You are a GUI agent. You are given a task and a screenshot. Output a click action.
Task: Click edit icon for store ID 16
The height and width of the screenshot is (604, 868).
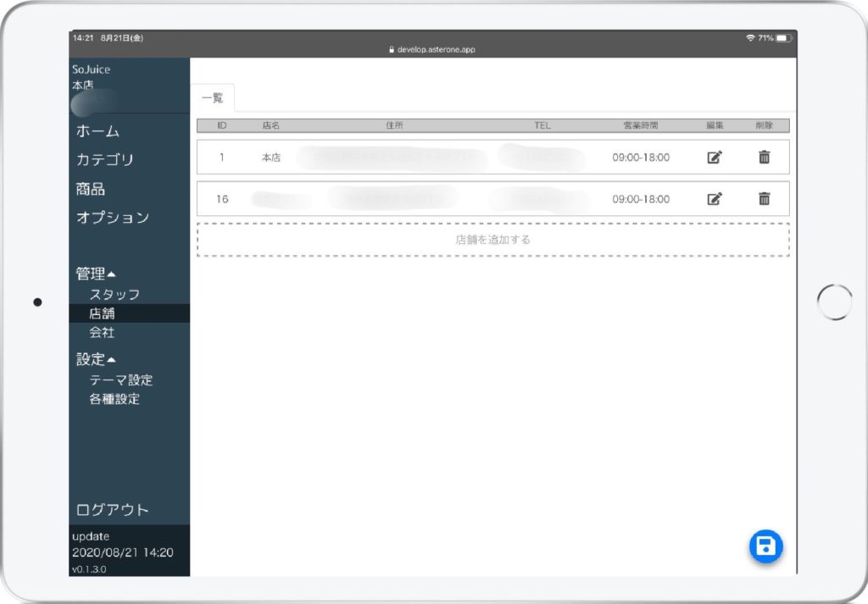[x=715, y=199]
